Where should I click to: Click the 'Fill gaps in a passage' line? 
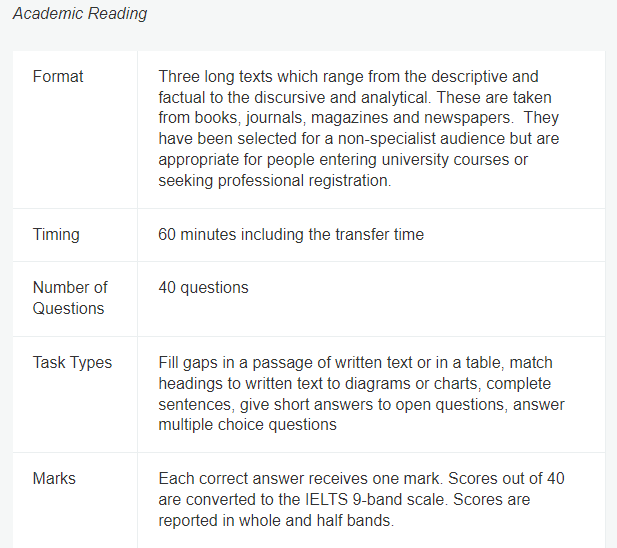pyautogui.click(x=355, y=362)
